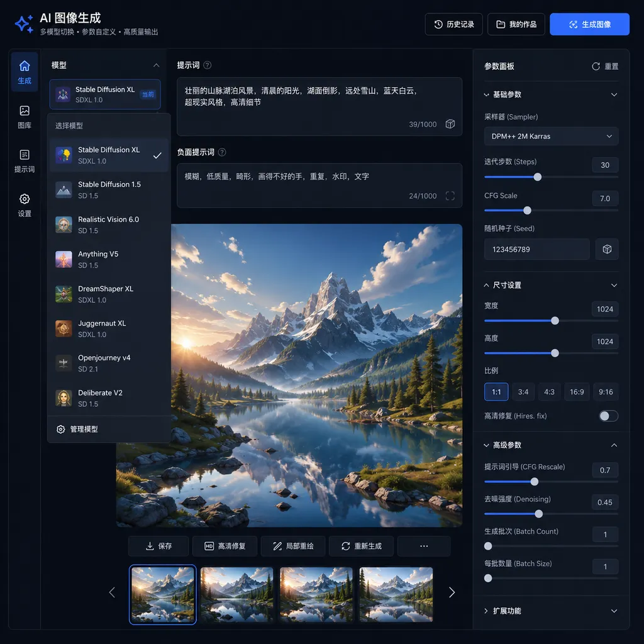
Task: Open the 设置 settings sidebar icon
Action: [25, 205]
